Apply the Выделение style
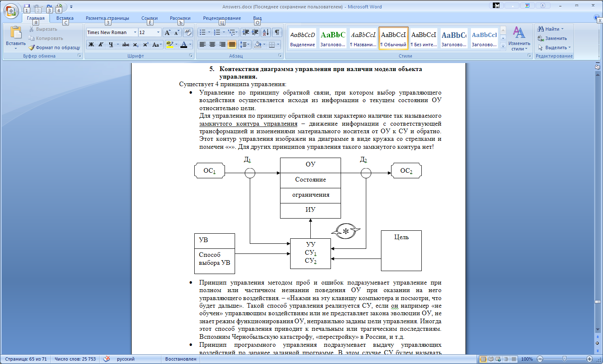This screenshot has width=603, height=364. [x=303, y=38]
